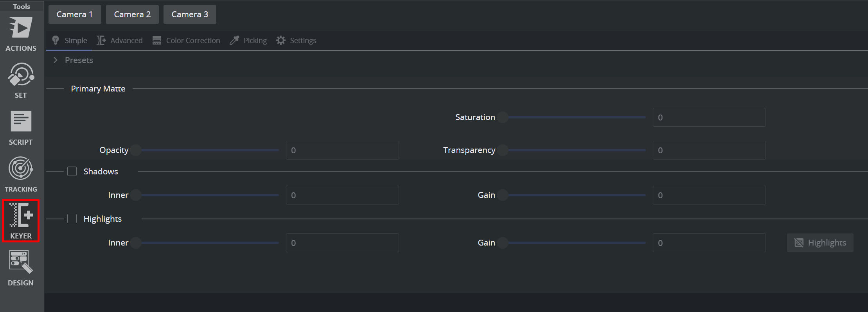Open the Design tool
868x312 pixels.
(21, 268)
